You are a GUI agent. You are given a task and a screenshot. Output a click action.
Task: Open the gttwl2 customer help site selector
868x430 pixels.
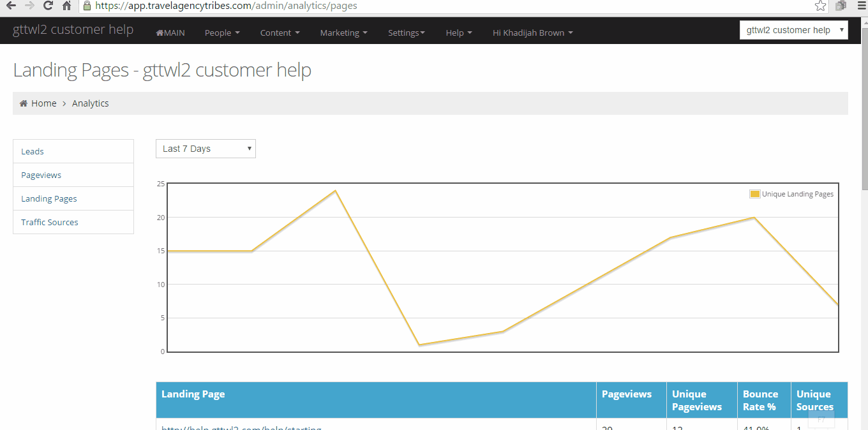[x=793, y=30]
